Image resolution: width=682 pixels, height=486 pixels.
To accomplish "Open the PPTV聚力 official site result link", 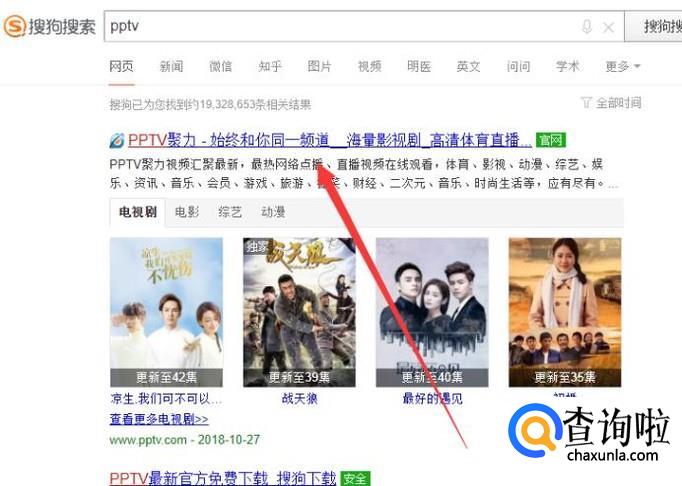I will coord(330,140).
